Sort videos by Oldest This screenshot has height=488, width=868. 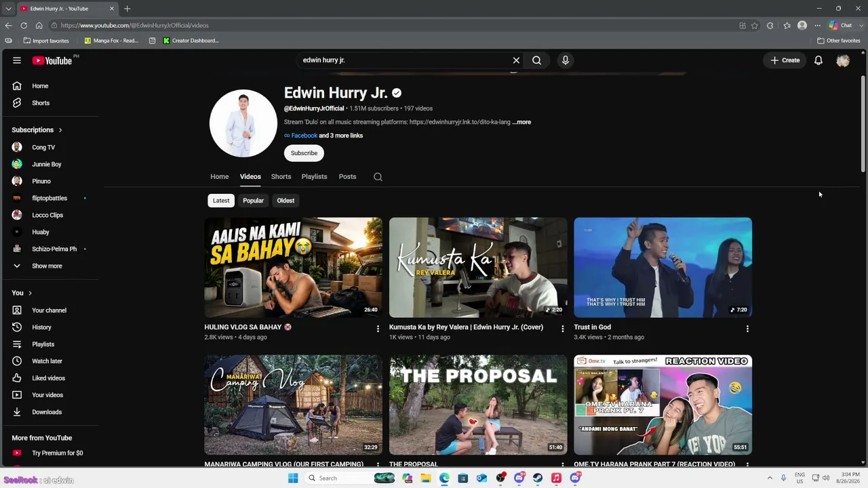(x=285, y=201)
